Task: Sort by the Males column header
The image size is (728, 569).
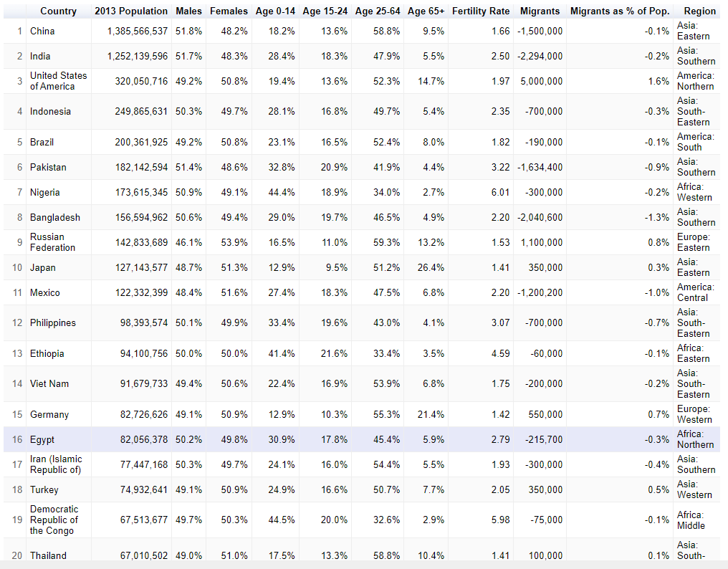Action: pyautogui.click(x=189, y=11)
